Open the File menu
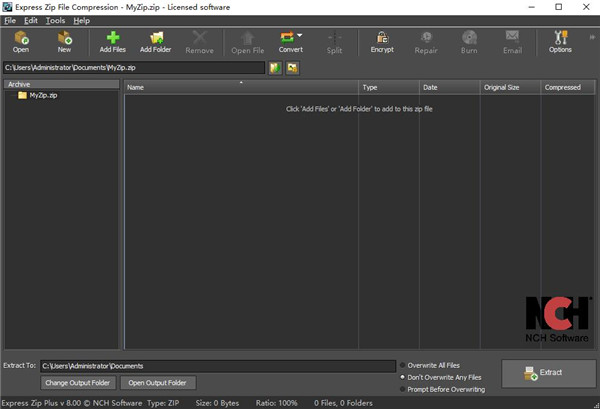Screen dimensions: 600x409 [x=10, y=20]
